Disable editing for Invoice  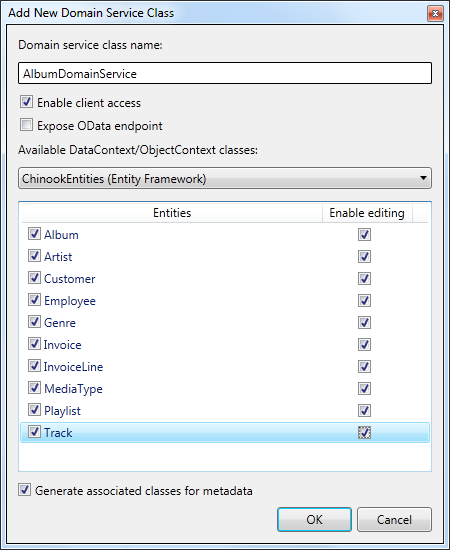(364, 344)
